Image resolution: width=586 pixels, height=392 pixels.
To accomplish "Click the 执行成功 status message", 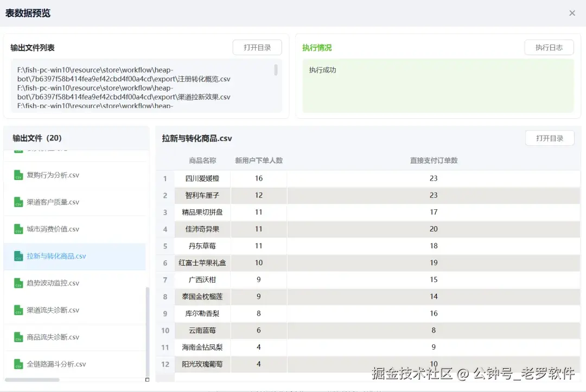I will (x=322, y=70).
